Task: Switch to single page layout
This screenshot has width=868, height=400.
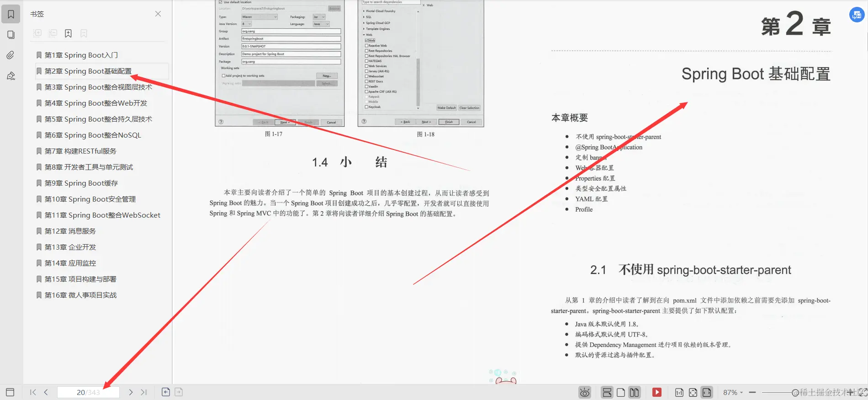Action: coord(621,392)
